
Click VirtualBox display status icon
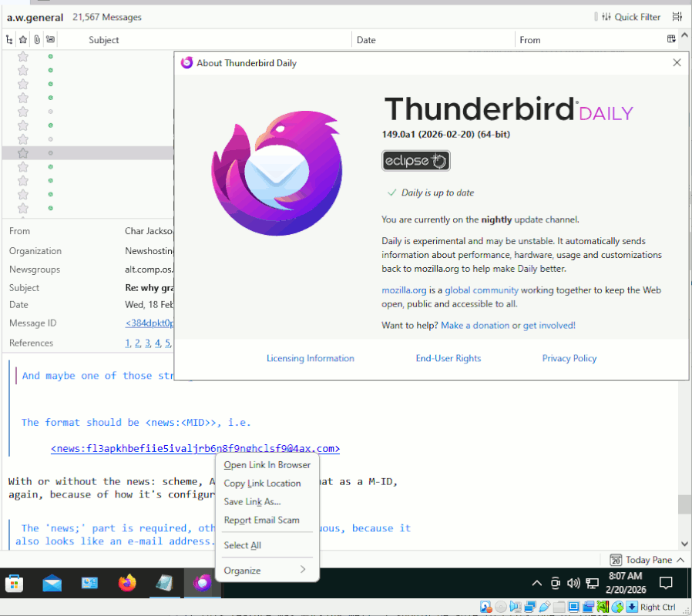pyautogui.click(x=573, y=608)
